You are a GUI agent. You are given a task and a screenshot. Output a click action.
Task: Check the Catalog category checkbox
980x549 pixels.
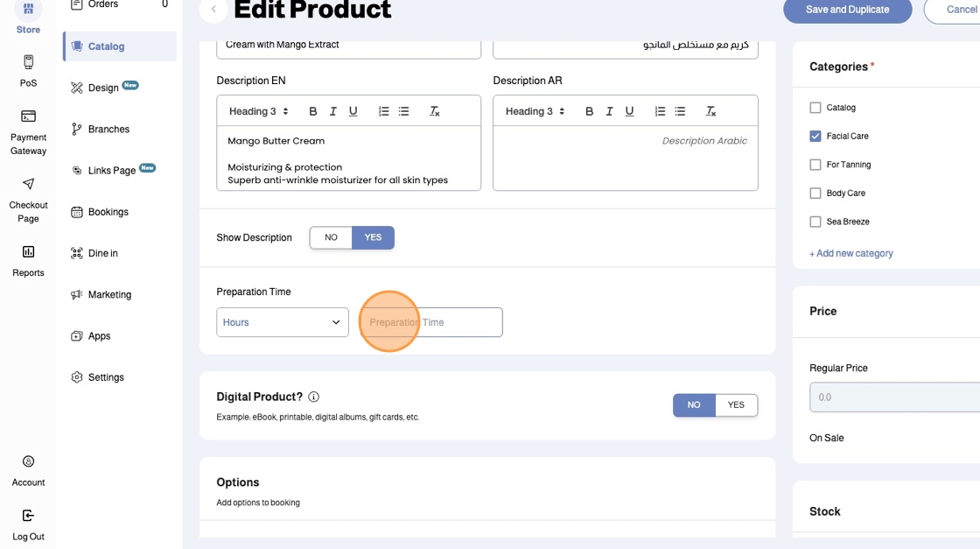(x=815, y=108)
